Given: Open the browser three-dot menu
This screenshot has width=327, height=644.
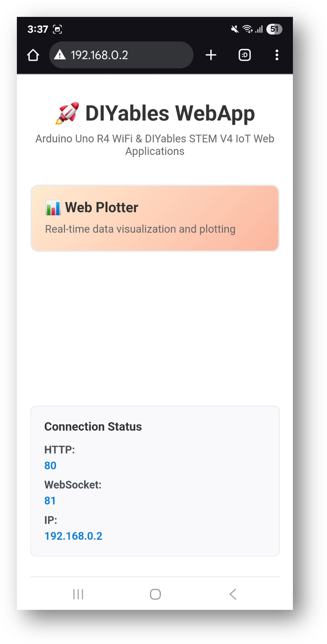Looking at the screenshot, I should pyautogui.click(x=276, y=55).
